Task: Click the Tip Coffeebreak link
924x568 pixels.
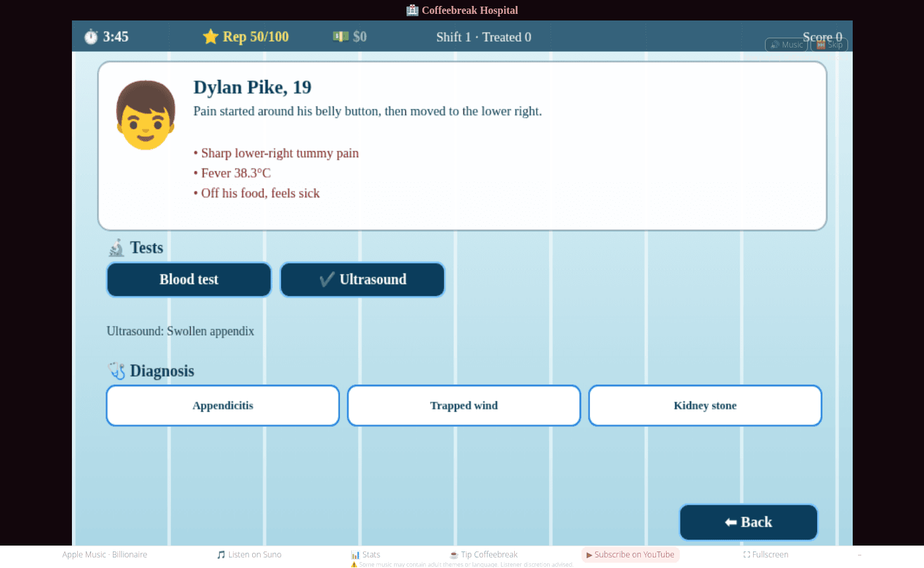Action: 483,555
